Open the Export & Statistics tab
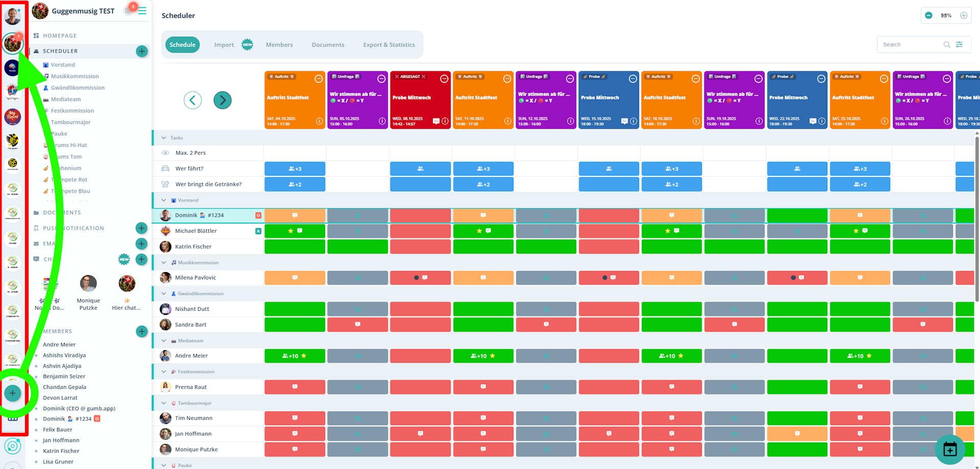This screenshot has width=980, height=469. click(389, 45)
